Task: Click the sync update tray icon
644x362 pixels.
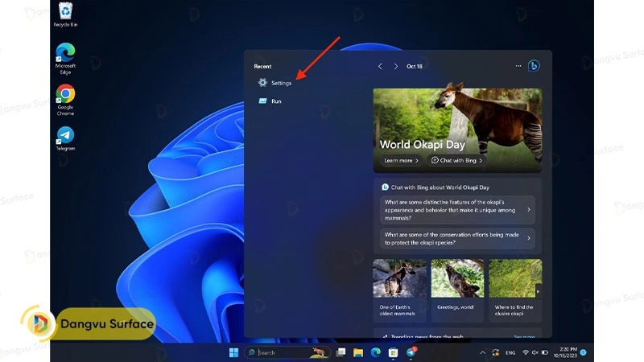Action: (x=496, y=352)
